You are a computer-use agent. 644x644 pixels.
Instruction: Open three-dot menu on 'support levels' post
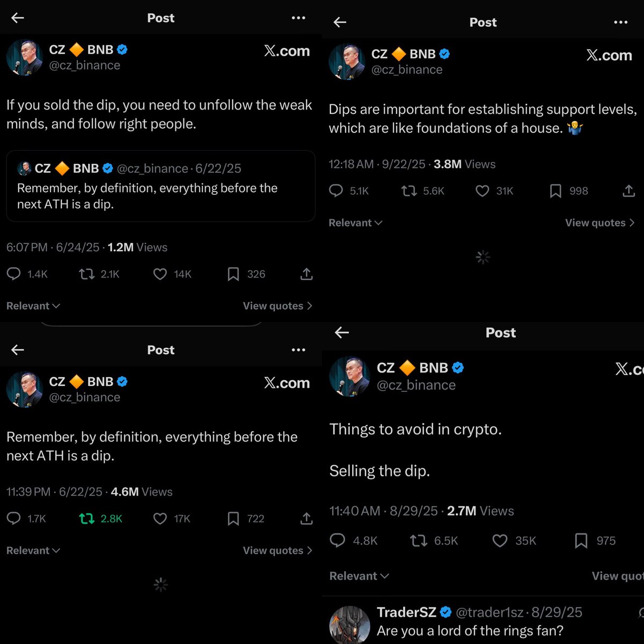pos(620,22)
